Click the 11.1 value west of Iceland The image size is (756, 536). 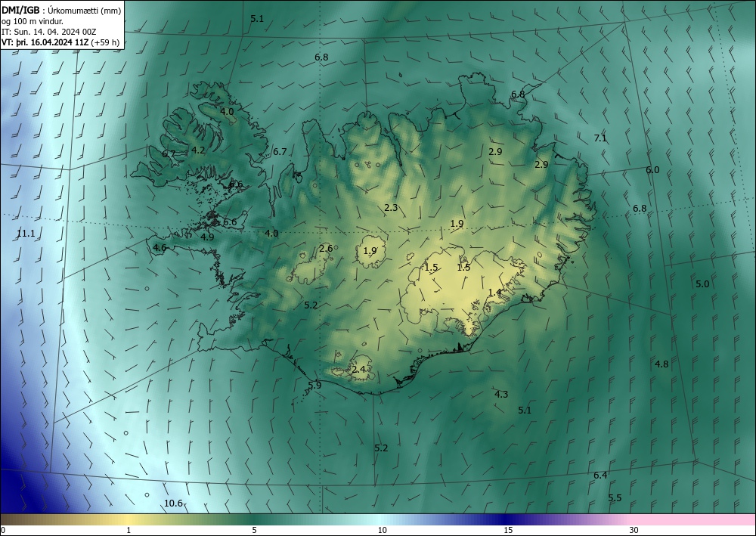pyautogui.click(x=26, y=234)
